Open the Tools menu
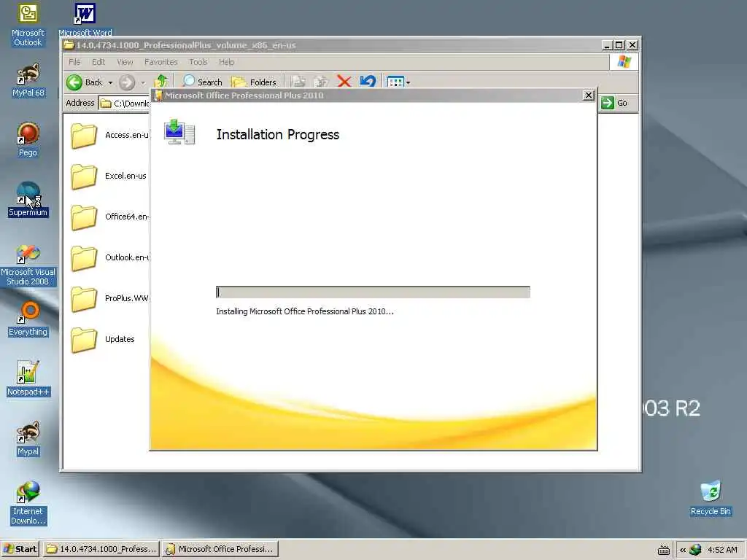Image resolution: width=747 pixels, height=560 pixels. click(x=198, y=62)
